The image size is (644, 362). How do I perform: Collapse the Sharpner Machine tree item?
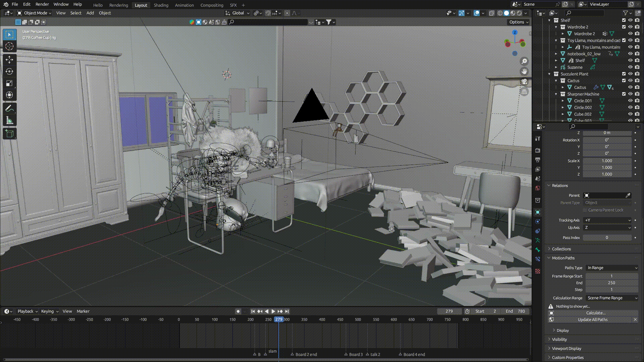pyautogui.click(x=556, y=94)
